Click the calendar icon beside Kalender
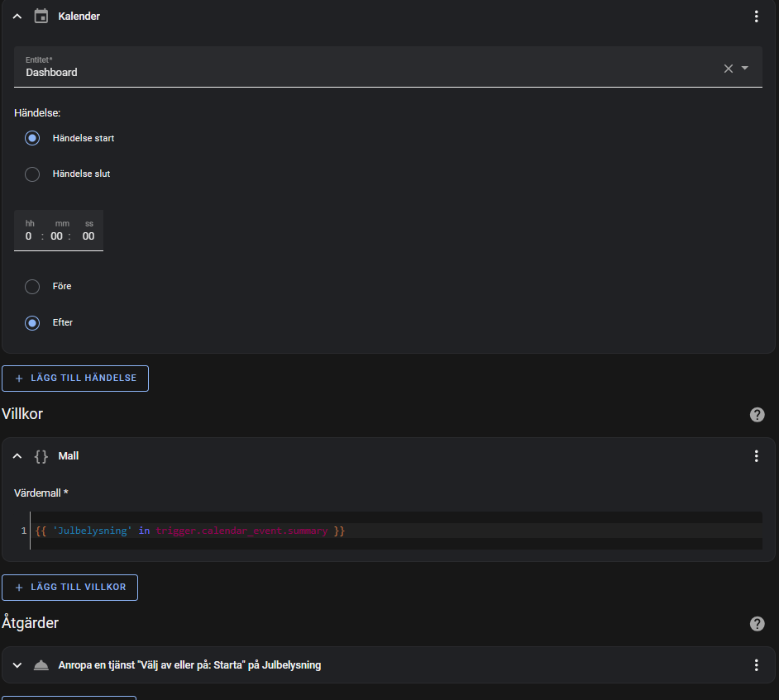The width and height of the screenshot is (779, 700). point(41,17)
